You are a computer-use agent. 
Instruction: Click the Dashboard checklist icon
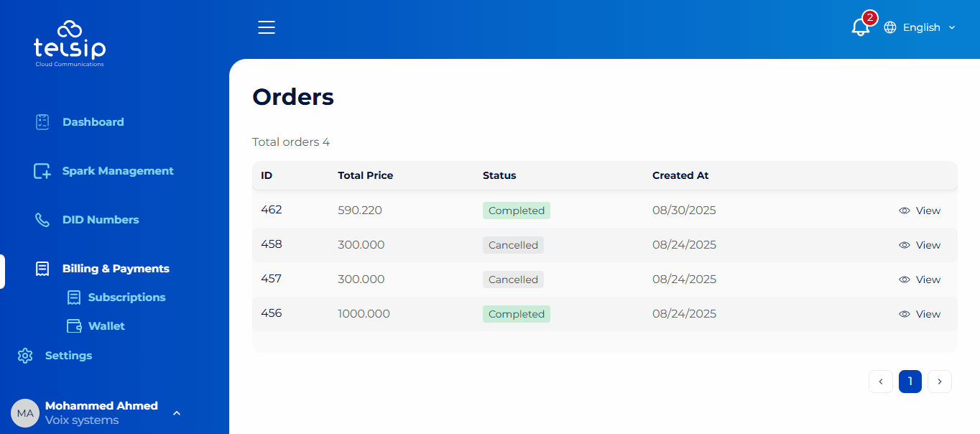click(42, 122)
